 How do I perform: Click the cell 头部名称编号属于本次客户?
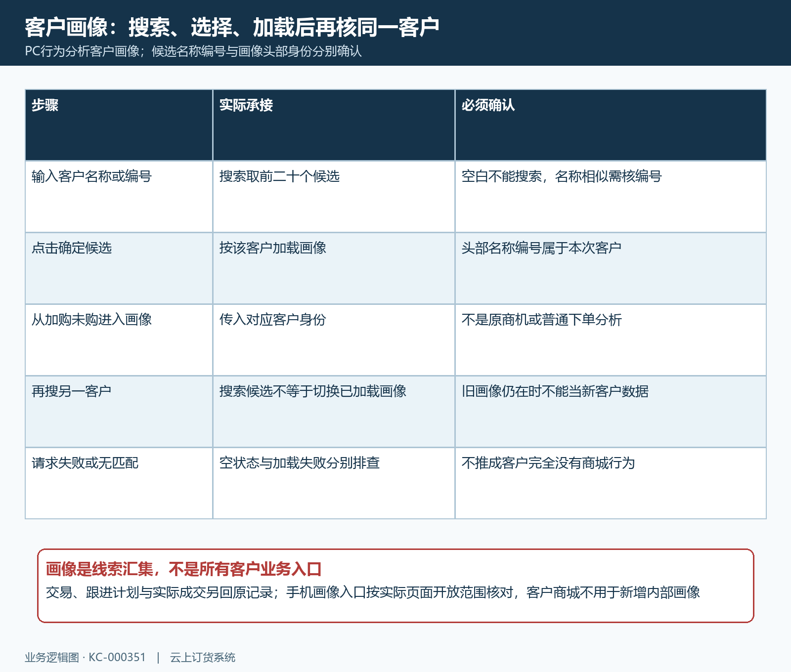coord(611,268)
